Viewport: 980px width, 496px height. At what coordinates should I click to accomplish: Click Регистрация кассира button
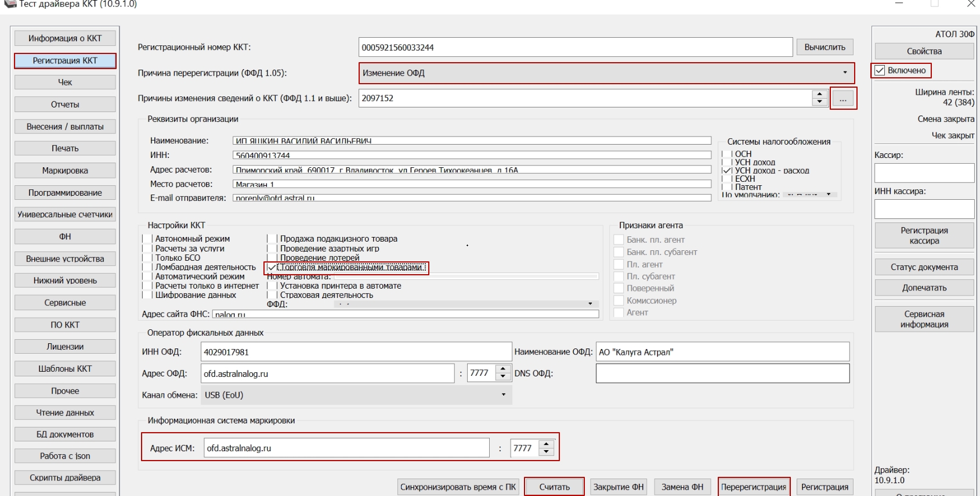(x=924, y=236)
